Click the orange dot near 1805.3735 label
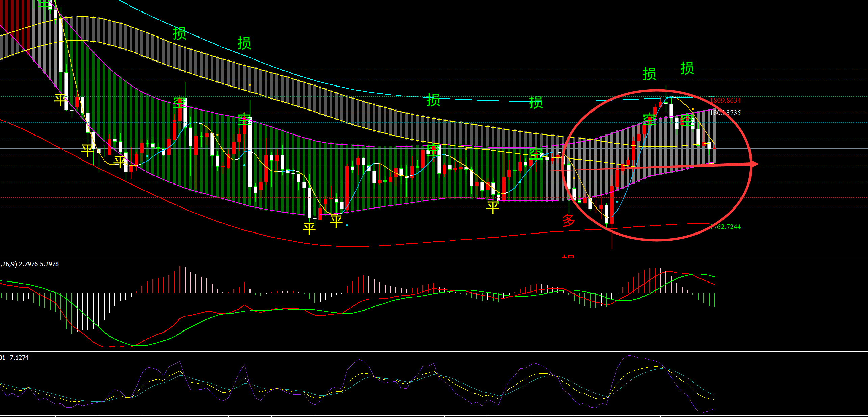The image size is (868, 417). pyautogui.click(x=693, y=109)
